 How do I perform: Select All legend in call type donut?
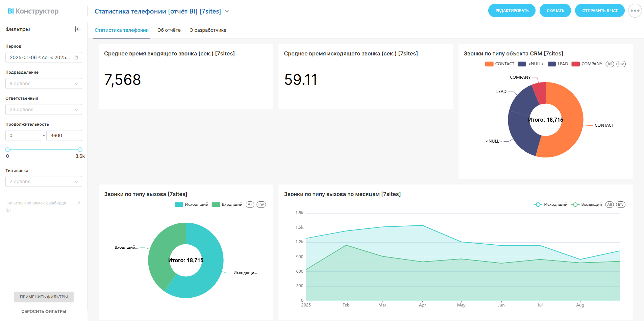pyautogui.click(x=250, y=204)
